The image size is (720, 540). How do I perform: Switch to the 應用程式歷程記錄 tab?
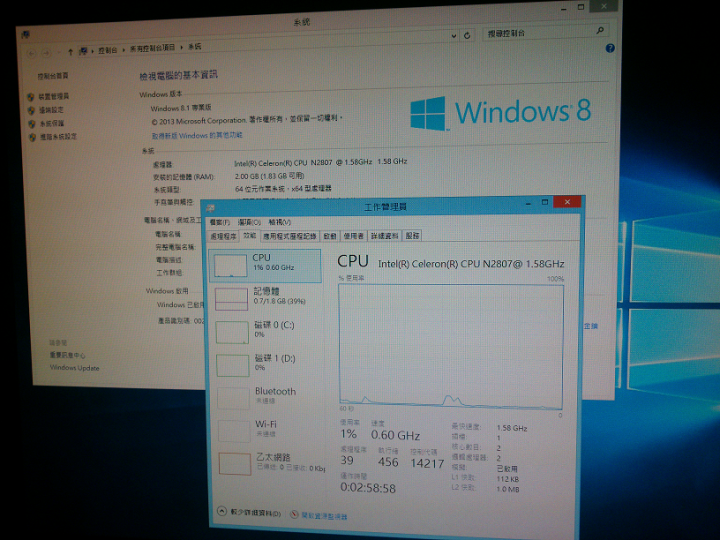tap(290, 236)
